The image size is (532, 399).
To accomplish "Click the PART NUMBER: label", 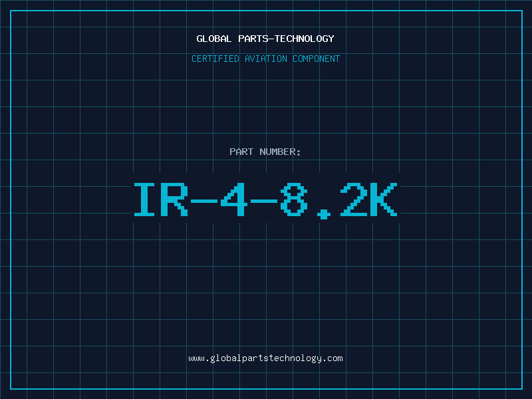I will pos(265,152).
